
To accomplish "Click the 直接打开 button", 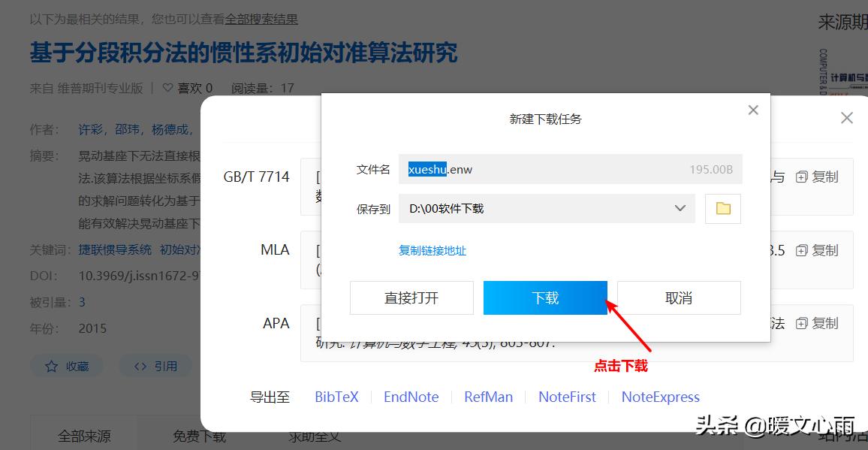I will [411, 297].
